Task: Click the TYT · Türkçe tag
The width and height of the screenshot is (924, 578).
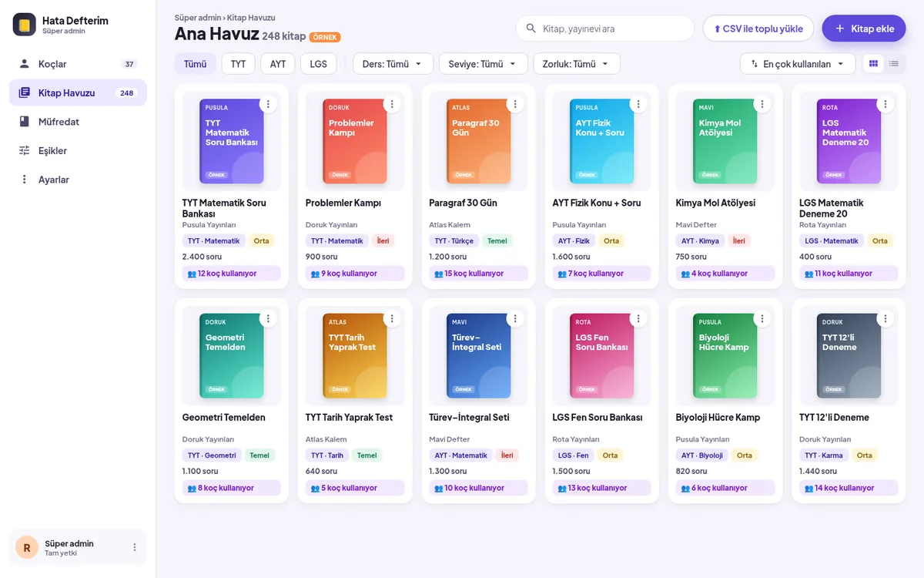Action: [x=454, y=241]
